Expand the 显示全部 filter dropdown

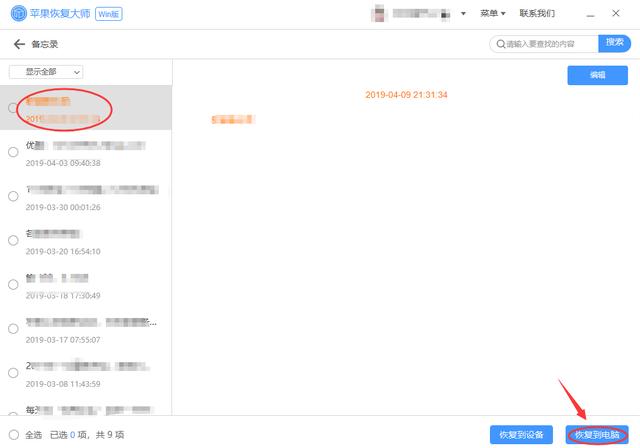point(46,72)
